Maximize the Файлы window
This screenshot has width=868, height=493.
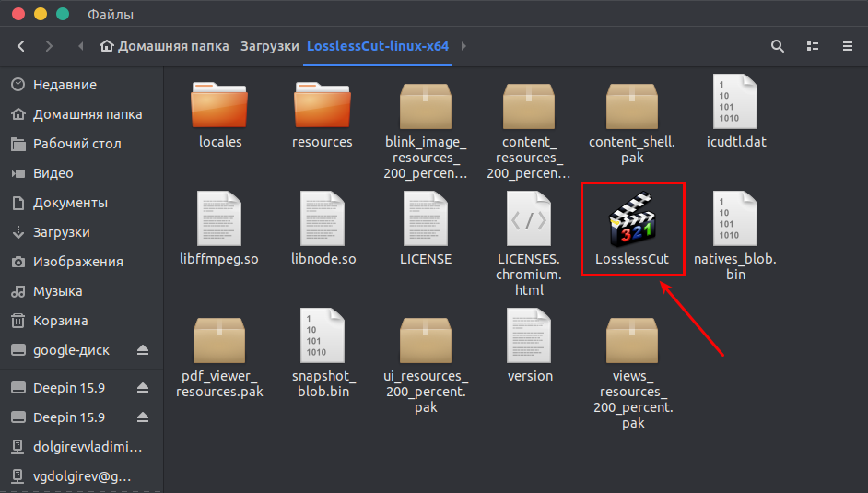coord(63,14)
